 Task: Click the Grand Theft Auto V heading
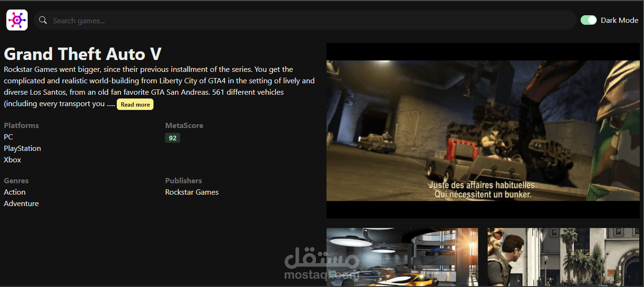pyautogui.click(x=83, y=54)
